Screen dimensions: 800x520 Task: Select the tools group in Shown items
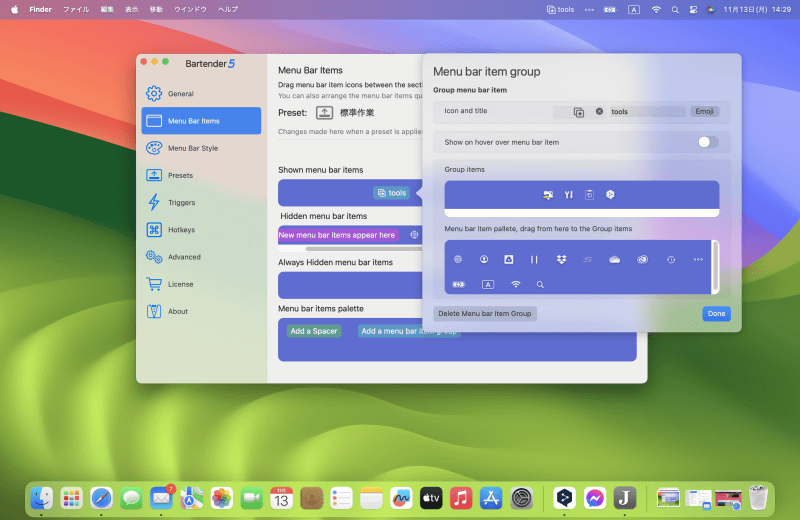click(391, 193)
